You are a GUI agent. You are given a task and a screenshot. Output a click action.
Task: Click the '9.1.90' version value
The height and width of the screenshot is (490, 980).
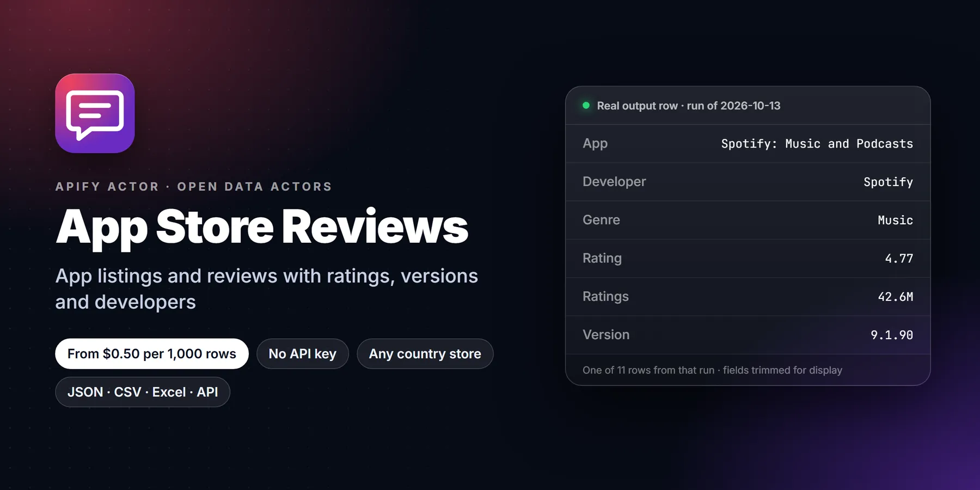pos(892,335)
